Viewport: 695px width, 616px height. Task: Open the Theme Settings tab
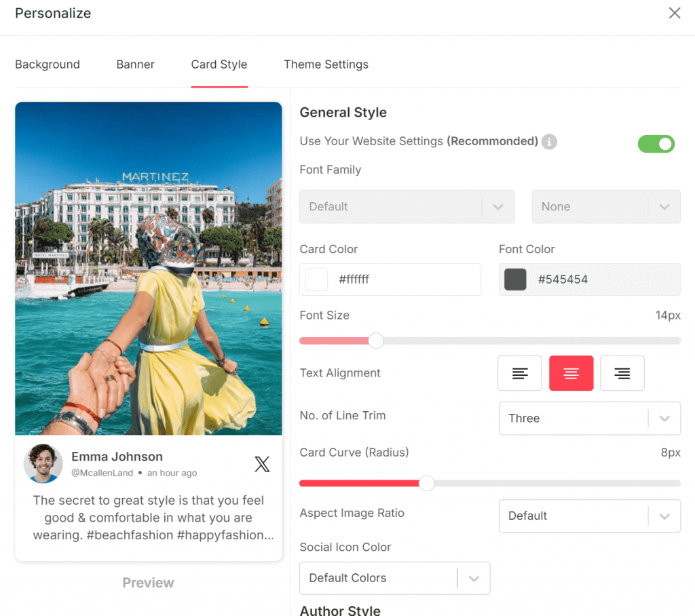click(326, 64)
